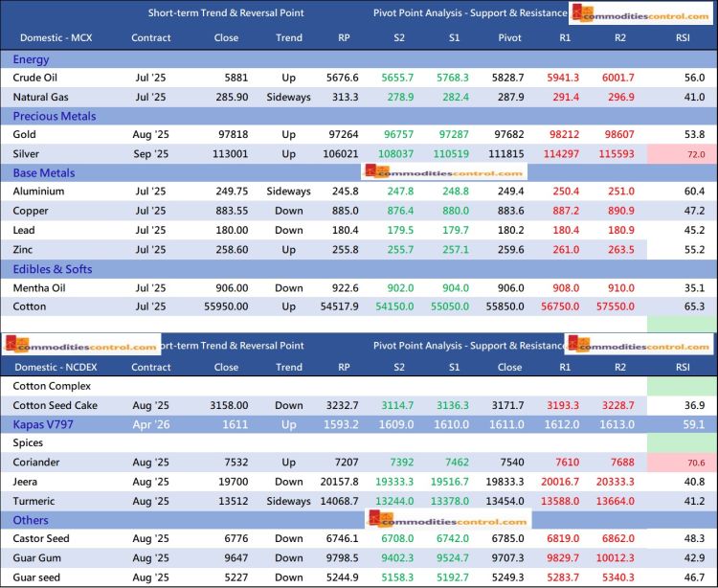Screen dimensions: 718x588
Task: Click the RSI column header in MCX table
Action: [x=682, y=38]
